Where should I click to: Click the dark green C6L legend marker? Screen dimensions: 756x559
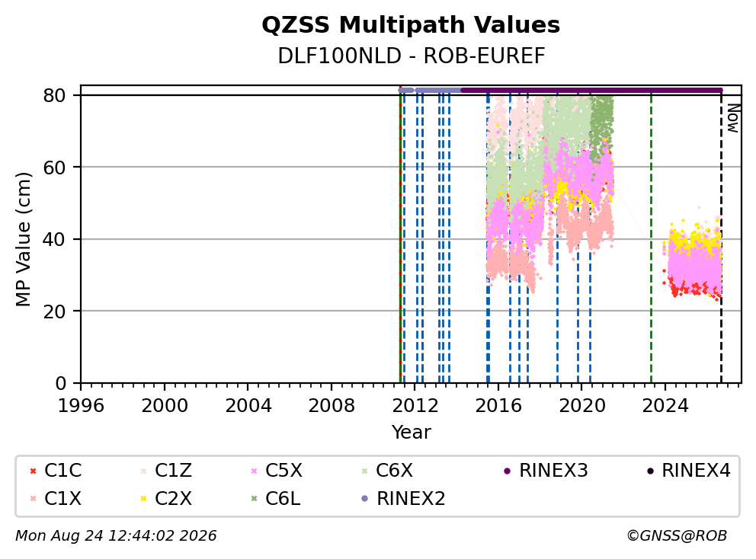click(x=254, y=499)
